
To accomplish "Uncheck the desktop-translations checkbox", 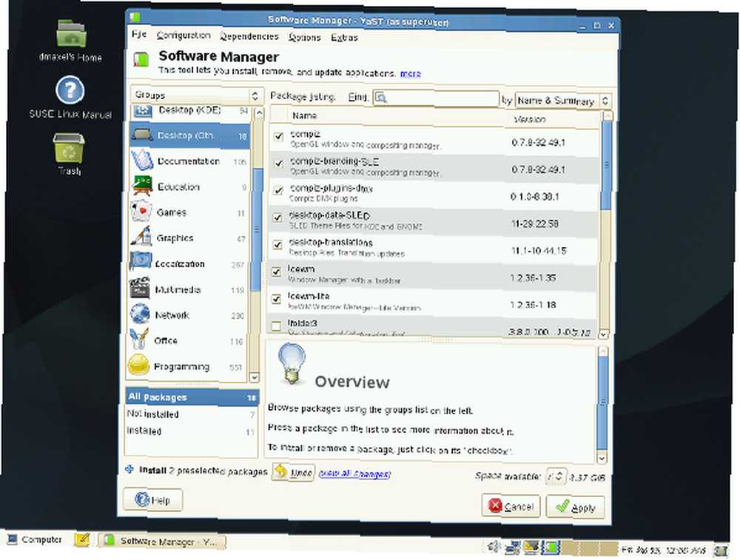I will pos(277,244).
